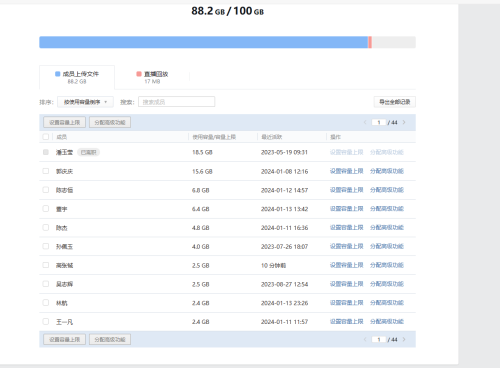Viewport: 500px width, 368px height.
Task: Click previous page arrow in bottom pagination bar
Action: (365, 339)
